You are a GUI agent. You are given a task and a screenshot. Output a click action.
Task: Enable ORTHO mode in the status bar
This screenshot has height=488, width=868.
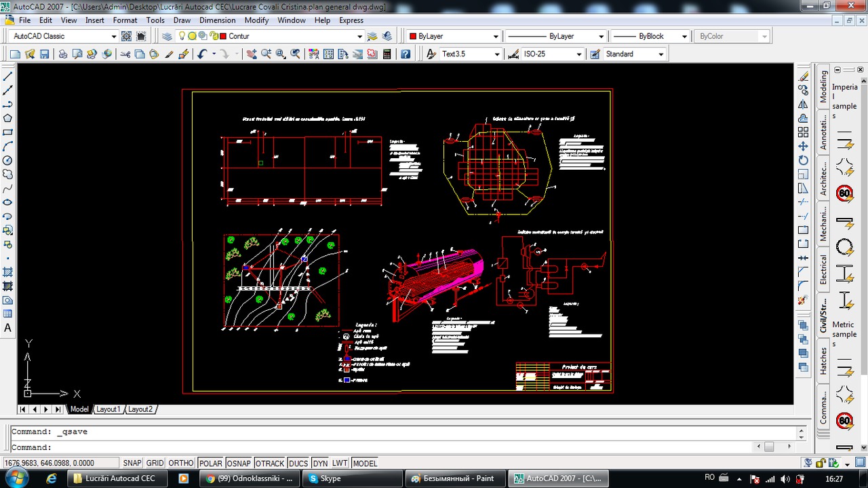pos(180,463)
